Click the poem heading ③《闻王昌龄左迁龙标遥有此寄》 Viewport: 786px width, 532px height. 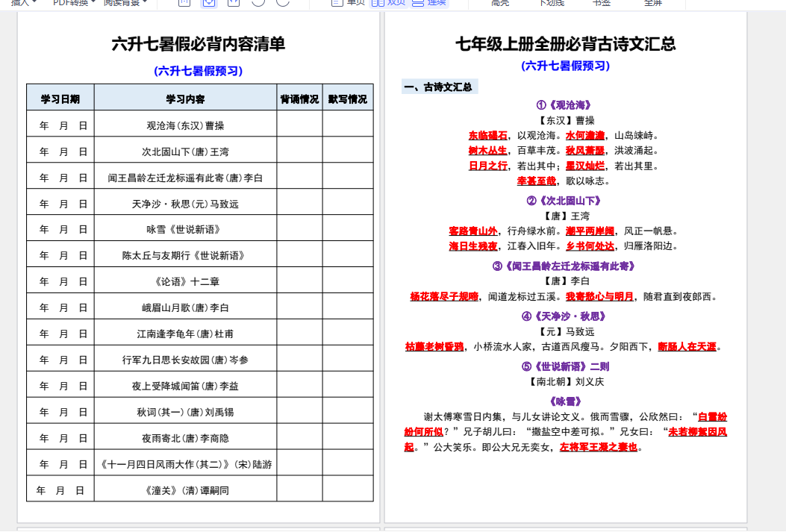564,266
